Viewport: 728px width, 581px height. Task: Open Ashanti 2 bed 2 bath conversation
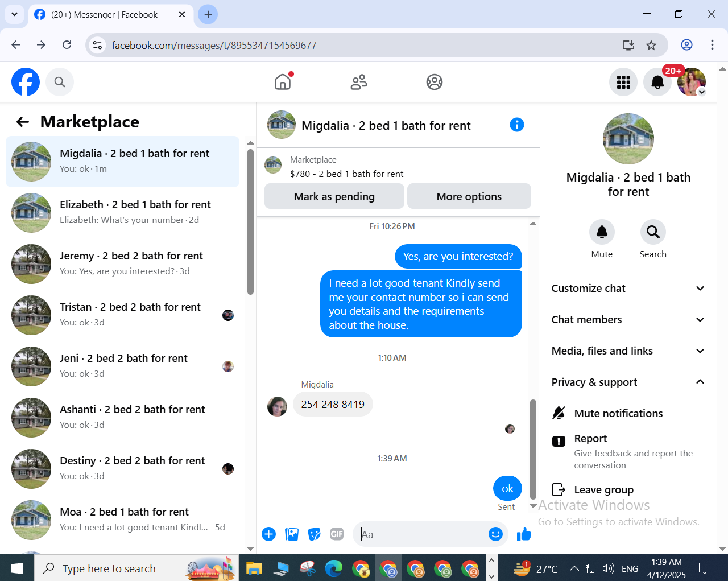click(122, 418)
